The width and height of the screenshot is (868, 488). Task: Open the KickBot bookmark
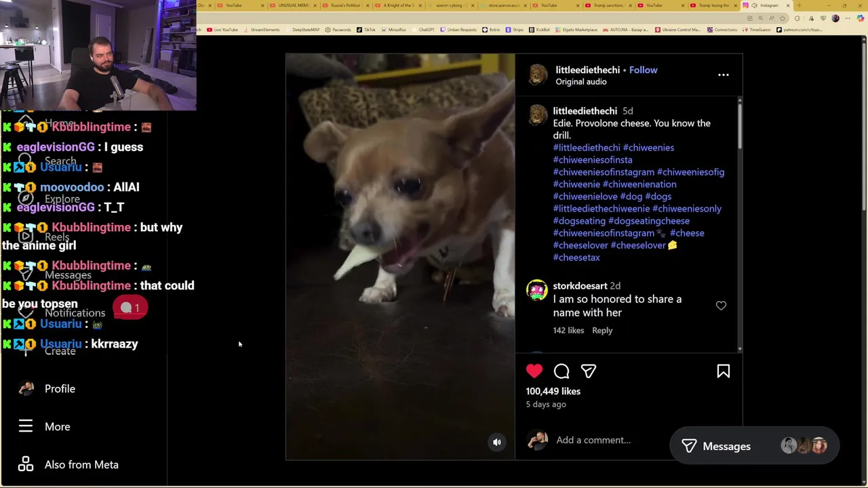click(x=540, y=30)
